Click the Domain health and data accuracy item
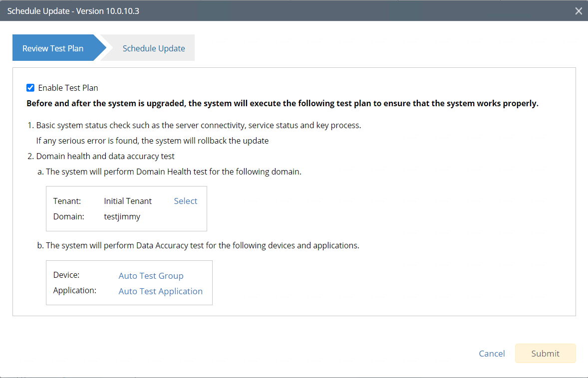588x378 pixels. click(105, 156)
